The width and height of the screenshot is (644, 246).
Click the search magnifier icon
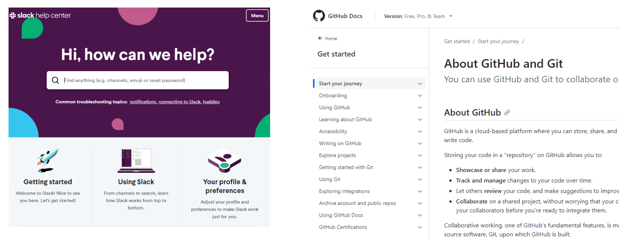pos(55,80)
